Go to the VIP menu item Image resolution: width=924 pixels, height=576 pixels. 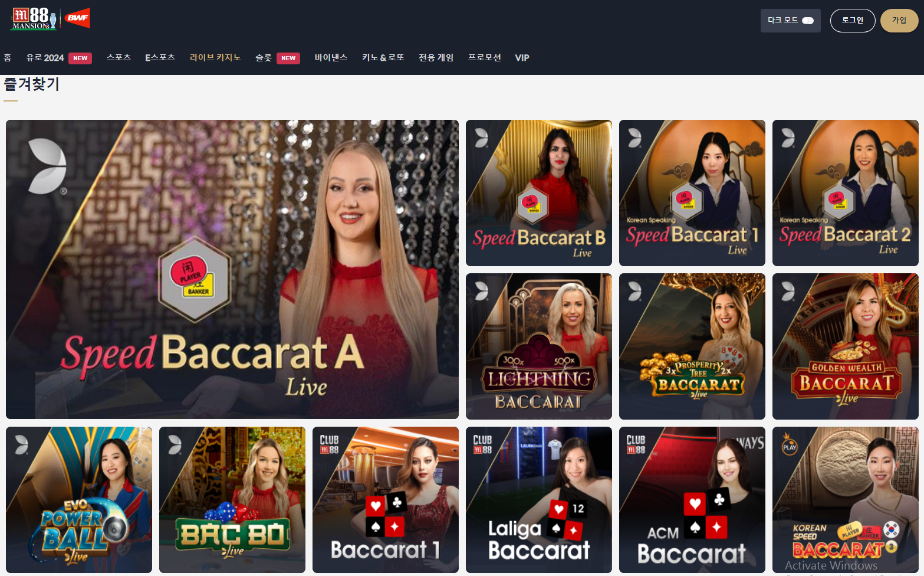click(x=522, y=58)
